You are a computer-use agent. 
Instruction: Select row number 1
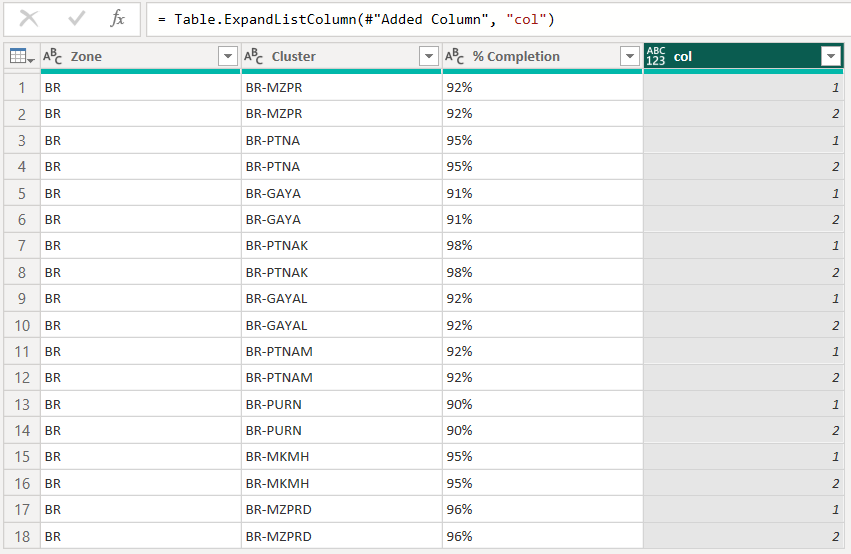coord(22,87)
